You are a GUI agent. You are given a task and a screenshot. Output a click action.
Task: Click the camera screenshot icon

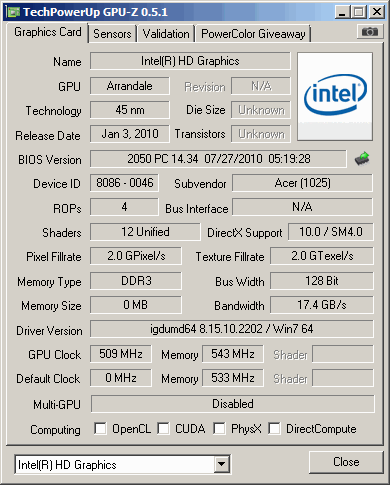coord(370,32)
